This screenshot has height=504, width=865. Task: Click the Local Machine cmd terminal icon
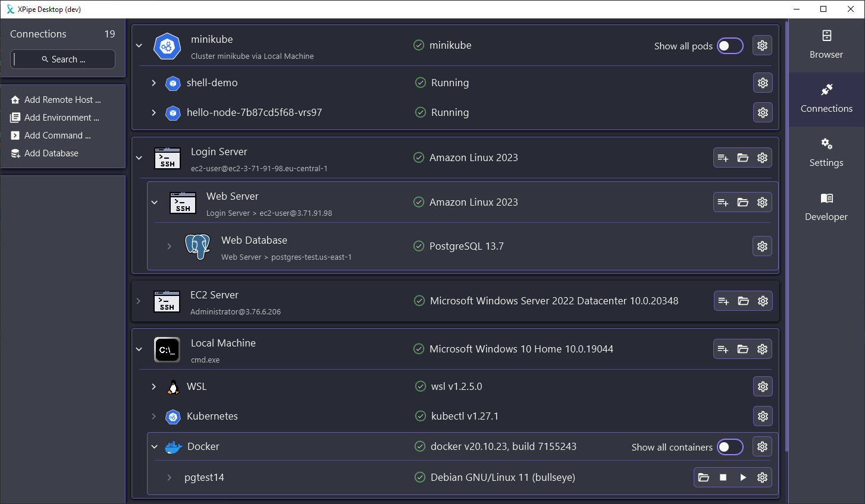(167, 349)
